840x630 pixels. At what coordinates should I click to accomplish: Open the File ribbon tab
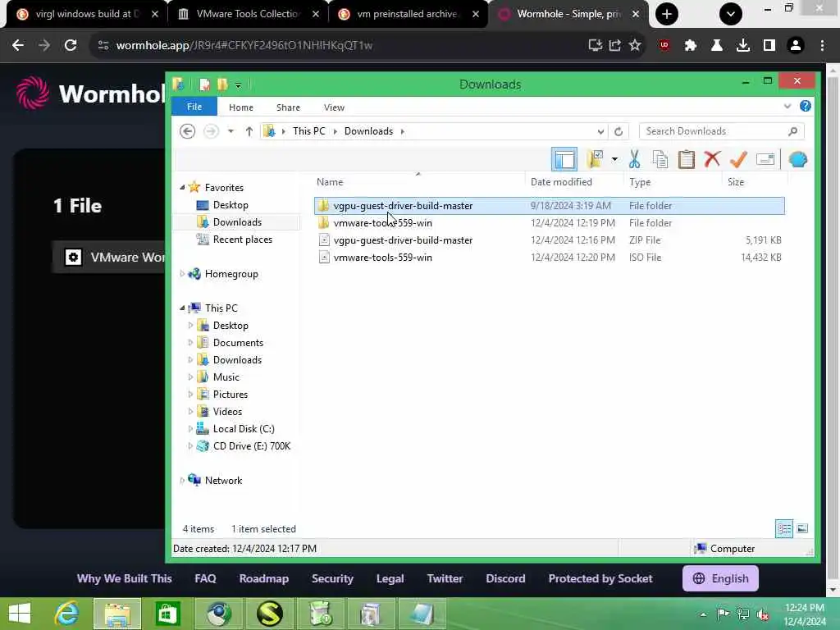194,107
